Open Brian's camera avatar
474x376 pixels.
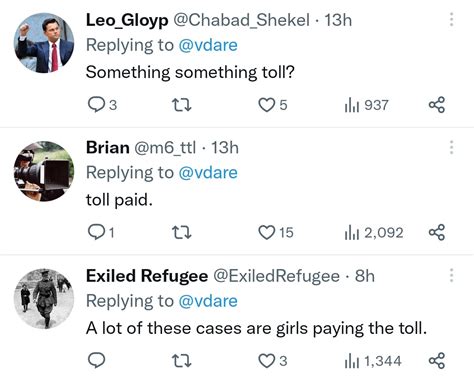[x=44, y=171]
